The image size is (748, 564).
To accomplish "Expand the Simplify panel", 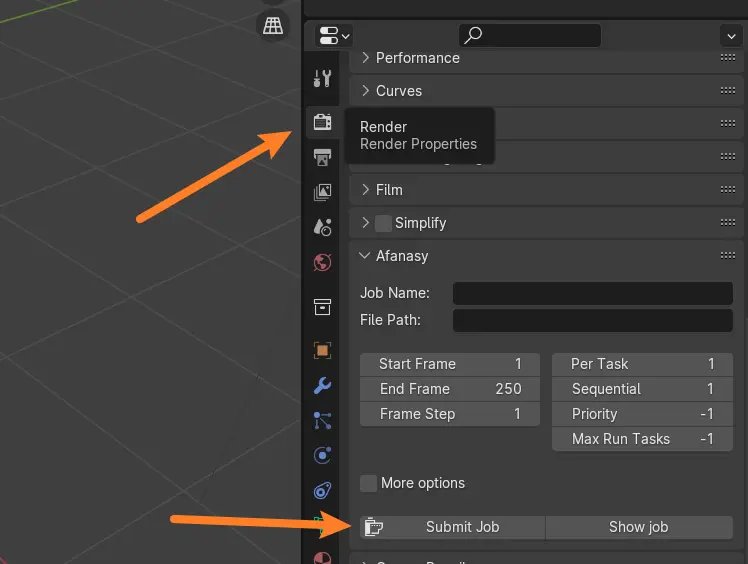I will coord(365,223).
